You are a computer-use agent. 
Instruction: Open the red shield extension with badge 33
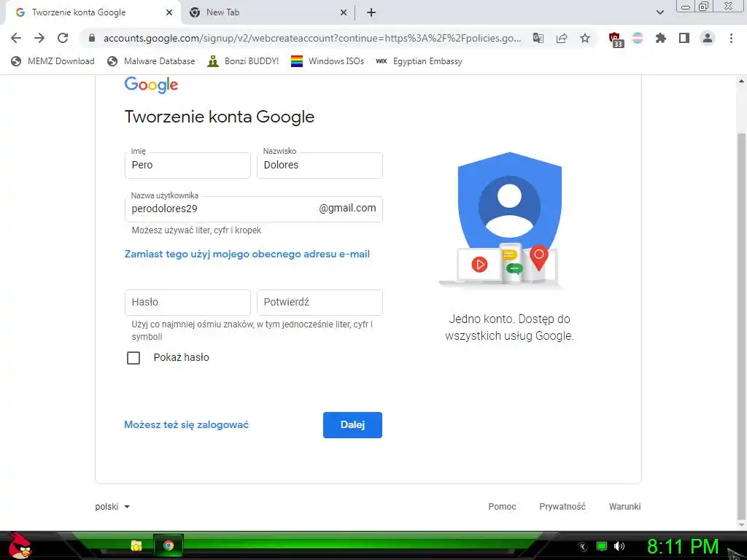coord(616,39)
